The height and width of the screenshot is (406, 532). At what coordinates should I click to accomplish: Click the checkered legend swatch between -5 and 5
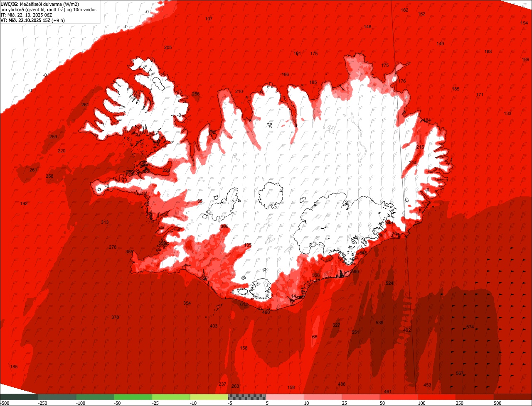(x=247, y=397)
